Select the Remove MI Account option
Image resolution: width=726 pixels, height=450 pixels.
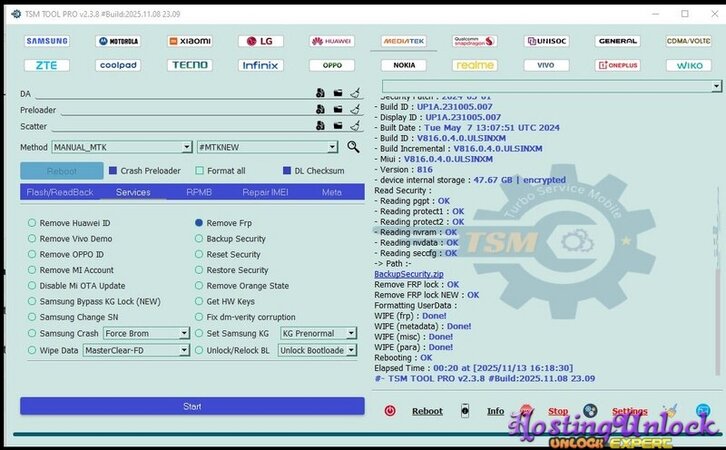click(32, 270)
